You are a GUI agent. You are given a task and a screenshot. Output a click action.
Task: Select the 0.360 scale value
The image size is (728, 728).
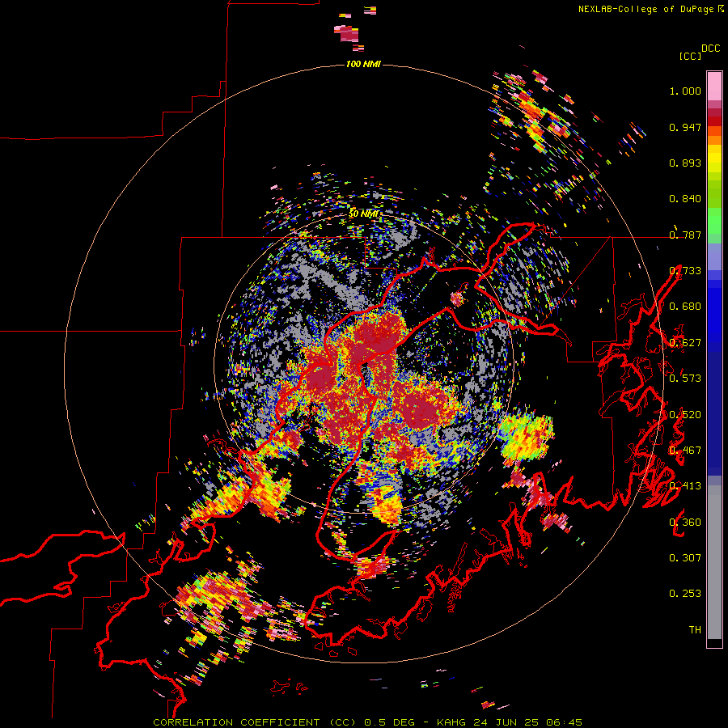685,523
